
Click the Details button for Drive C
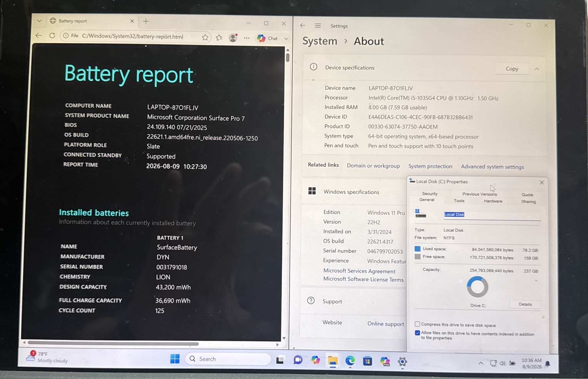click(525, 304)
